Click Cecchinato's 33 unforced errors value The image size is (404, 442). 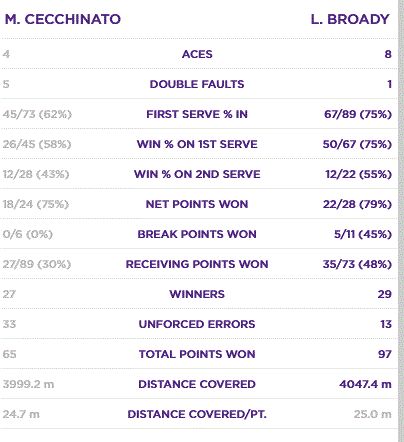[x=9, y=324]
